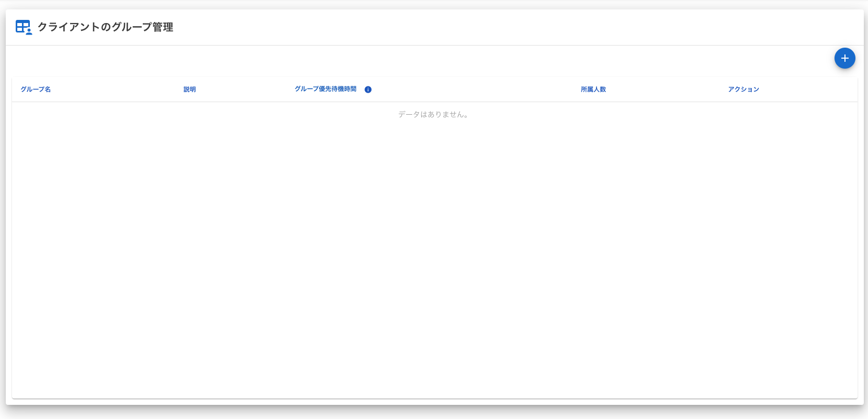Show the group priority wait time tooltip icon

pyautogui.click(x=368, y=90)
